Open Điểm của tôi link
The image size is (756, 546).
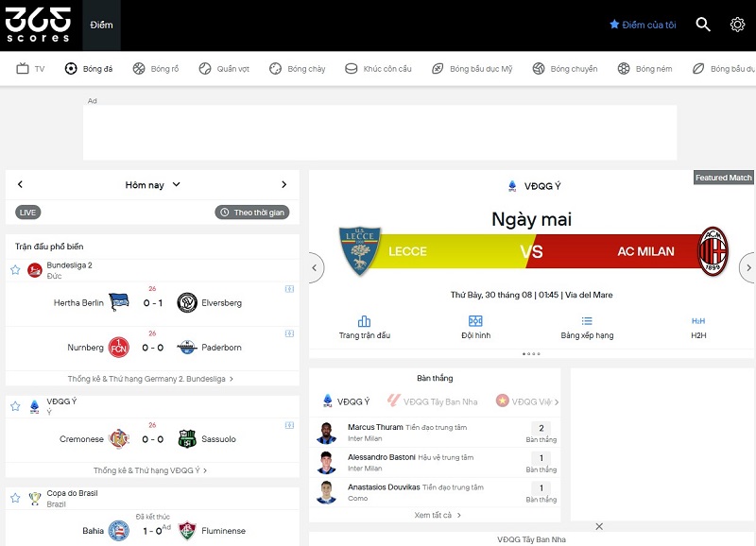648,25
